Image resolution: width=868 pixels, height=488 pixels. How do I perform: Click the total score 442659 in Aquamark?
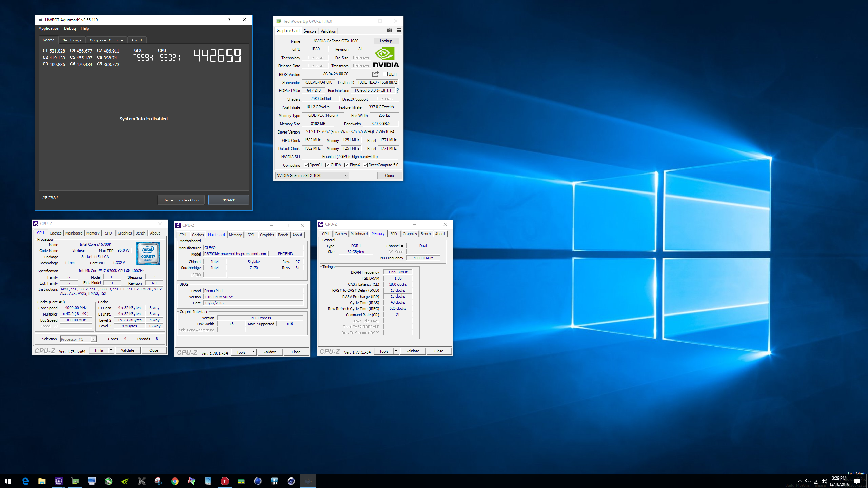pos(217,56)
